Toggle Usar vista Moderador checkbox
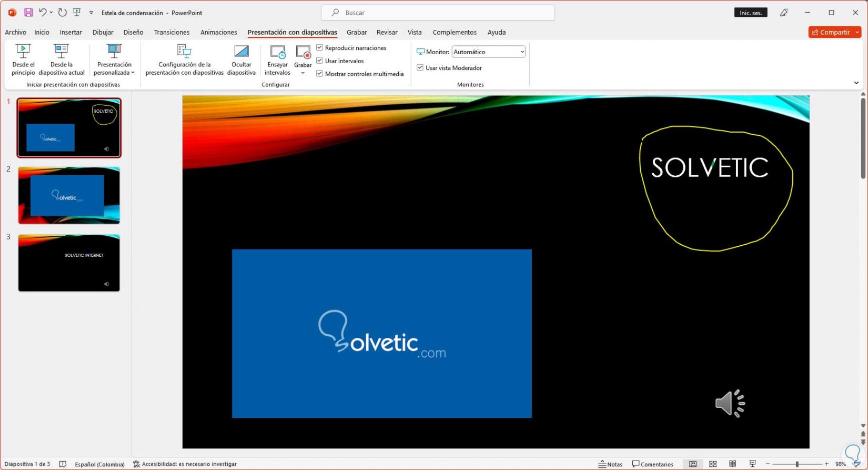This screenshot has height=470, width=868. [420, 67]
